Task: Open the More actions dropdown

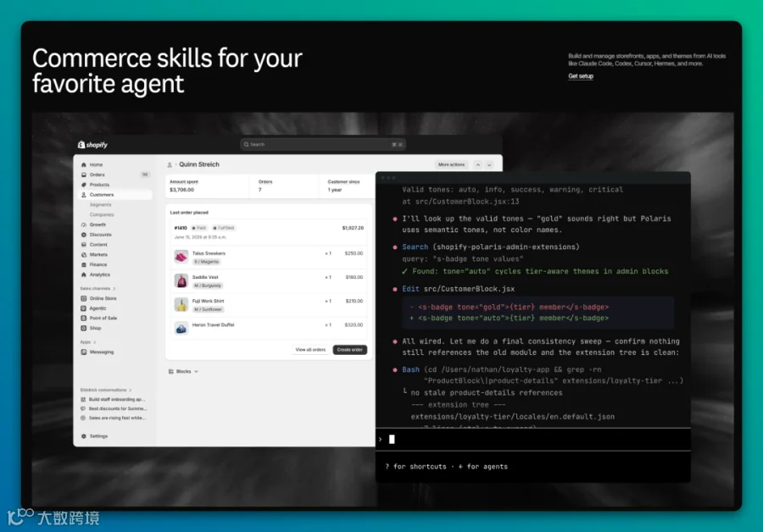Action: click(x=451, y=165)
